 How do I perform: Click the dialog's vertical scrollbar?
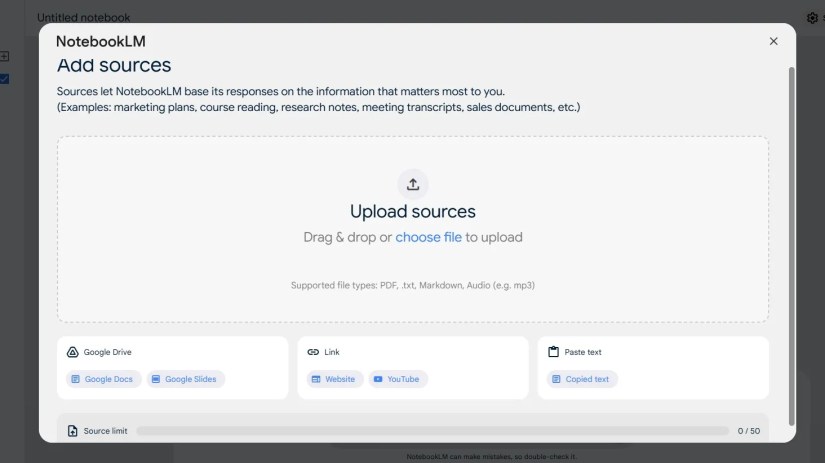791,246
